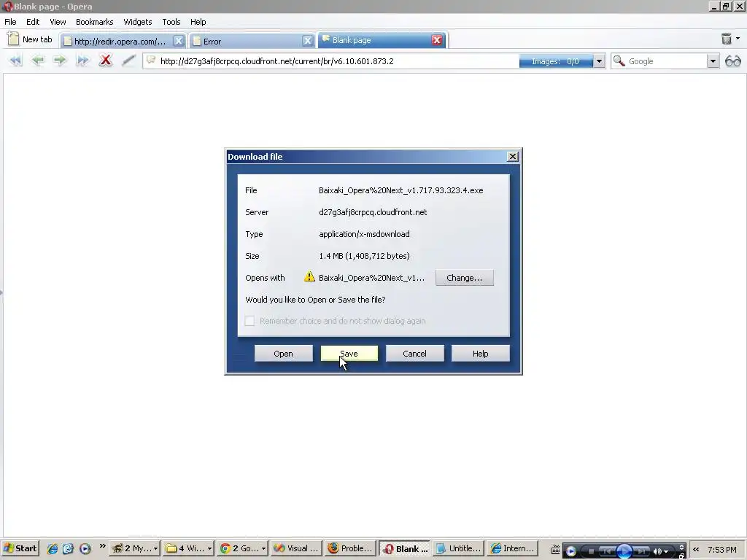Image resolution: width=747 pixels, height=560 pixels.
Task: Open the Bookmarks menu
Action: coord(94,22)
